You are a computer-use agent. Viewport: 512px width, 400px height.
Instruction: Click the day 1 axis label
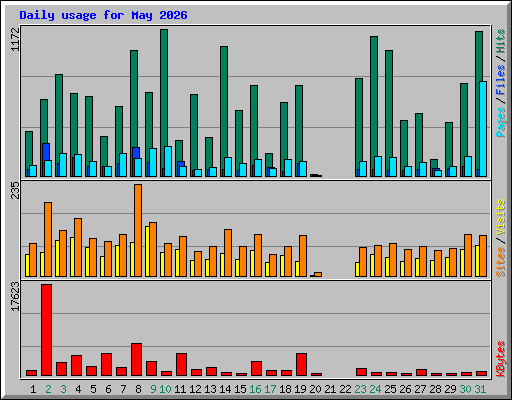click(33, 389)
